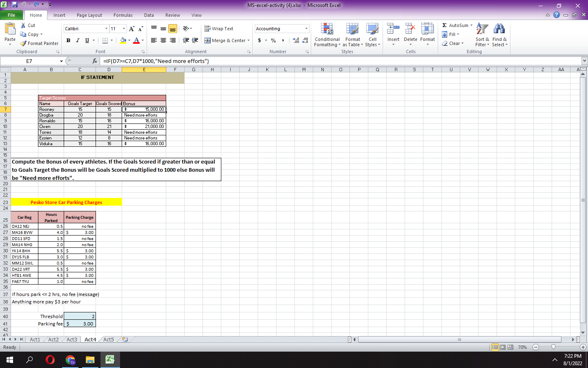588x368 pixels.
Task: Expand the Name Box dropdown
Action: tap(61, 61)
